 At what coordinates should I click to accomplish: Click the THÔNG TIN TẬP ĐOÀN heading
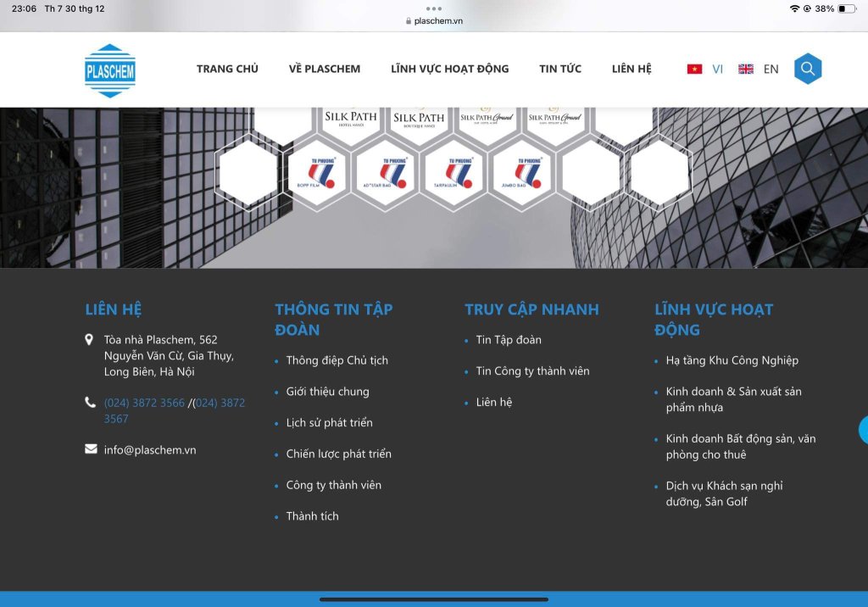click(334, 320)
